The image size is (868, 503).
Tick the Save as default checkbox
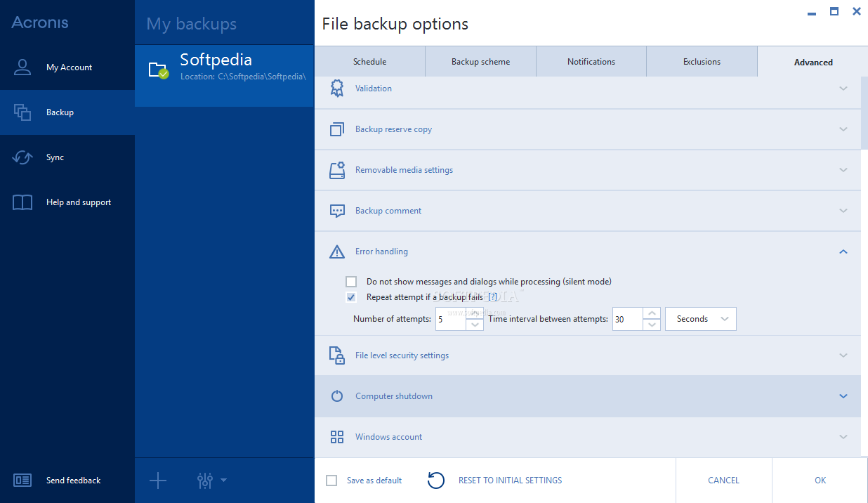pos(331,481)
